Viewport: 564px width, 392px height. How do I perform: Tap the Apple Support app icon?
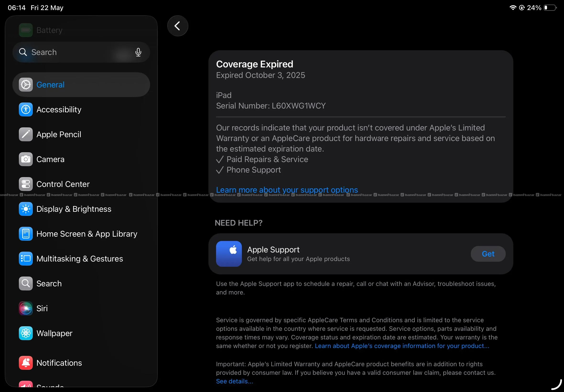229,254
